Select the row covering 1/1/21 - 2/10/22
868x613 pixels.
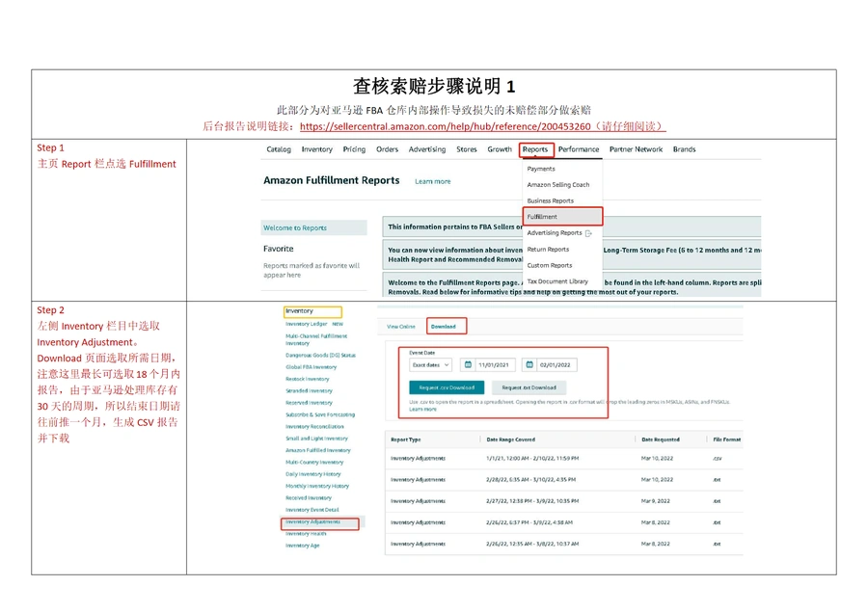563,459
